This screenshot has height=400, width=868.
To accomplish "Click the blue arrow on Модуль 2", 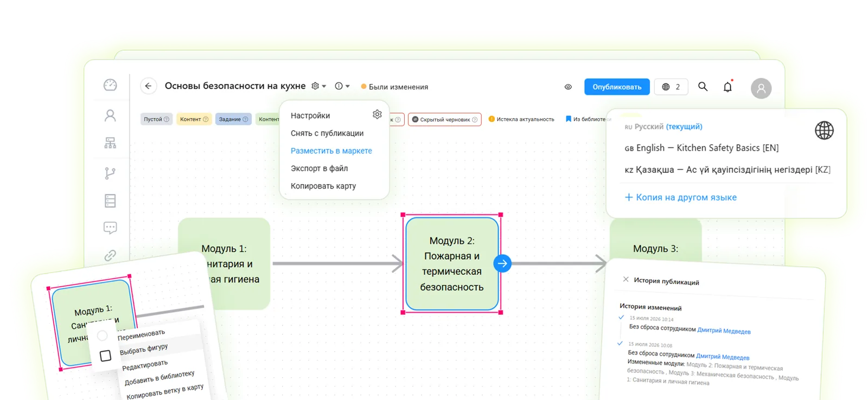I will click(502, 263).
